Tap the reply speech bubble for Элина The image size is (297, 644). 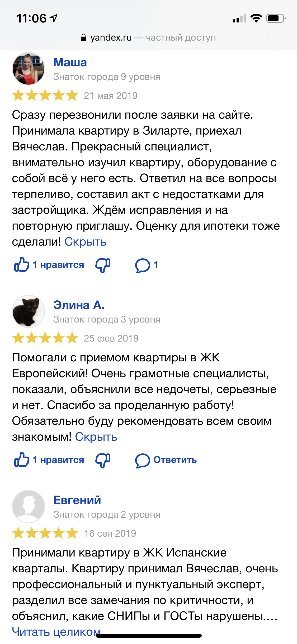click(143, 460)
